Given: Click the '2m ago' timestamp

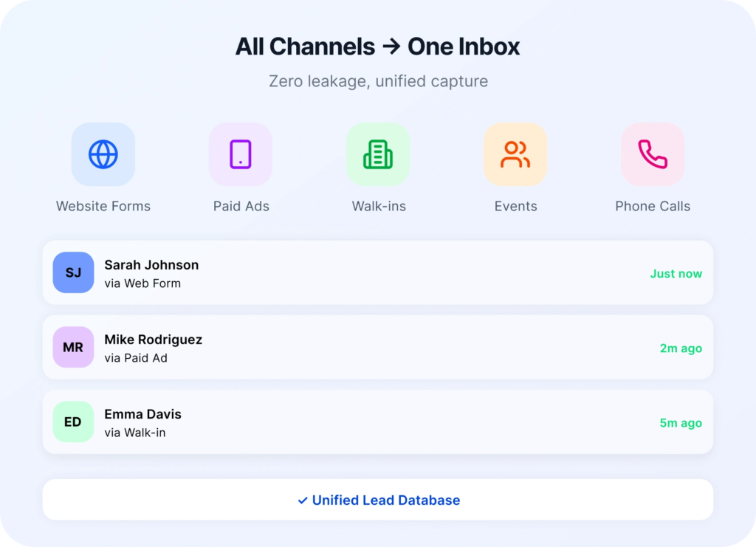Looking at the screenshot, I should pos(681,348).
